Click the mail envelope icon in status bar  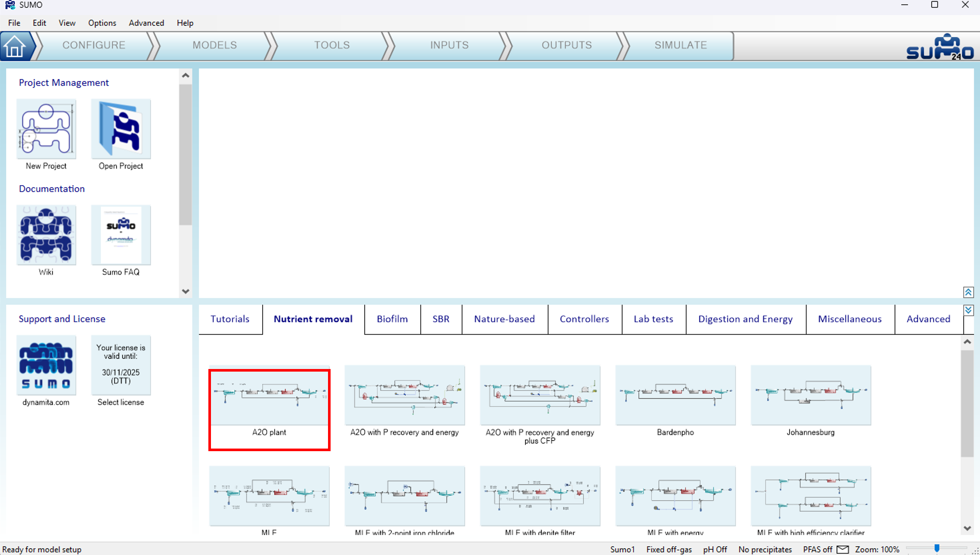(842, 549)
